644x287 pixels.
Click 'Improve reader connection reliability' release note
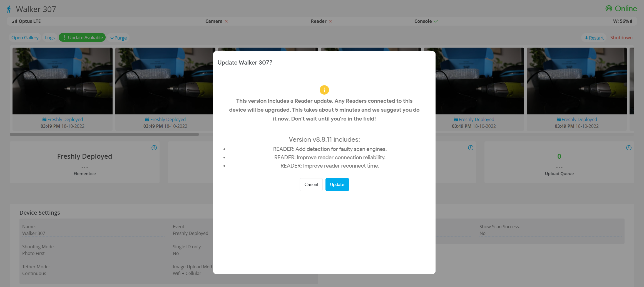[x=330, y=158]
